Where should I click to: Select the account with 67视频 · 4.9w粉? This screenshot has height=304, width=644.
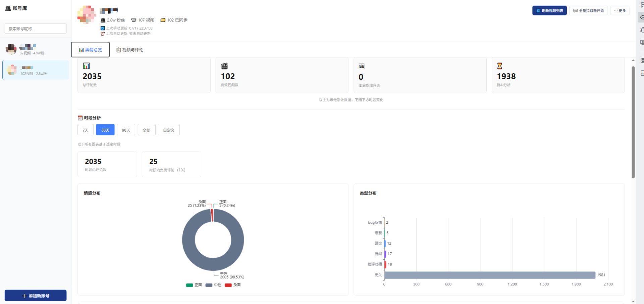coord(36,49)
